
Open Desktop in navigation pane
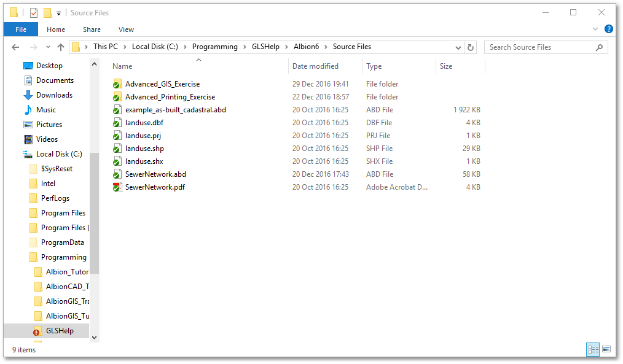(x=49, y=66)
